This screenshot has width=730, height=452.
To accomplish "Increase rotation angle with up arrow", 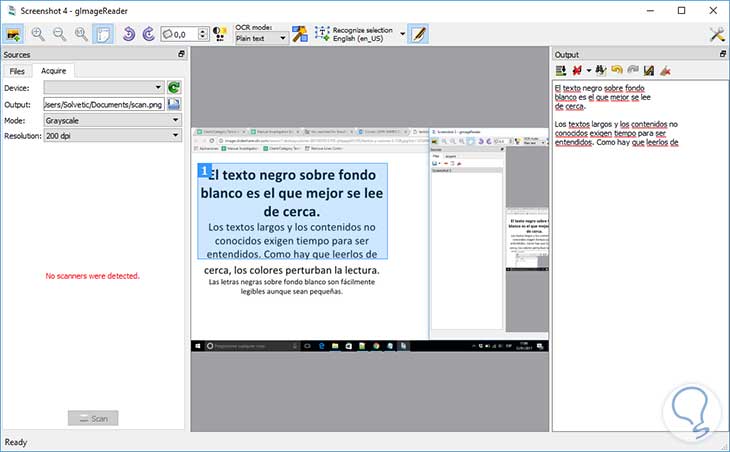I will 203,31.
